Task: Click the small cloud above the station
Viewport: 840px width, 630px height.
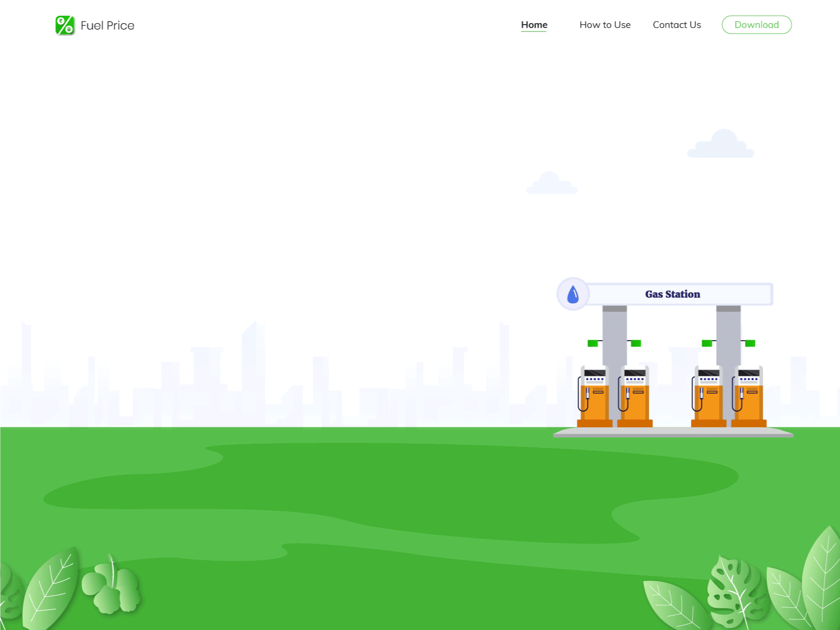Action: (551, 184)
